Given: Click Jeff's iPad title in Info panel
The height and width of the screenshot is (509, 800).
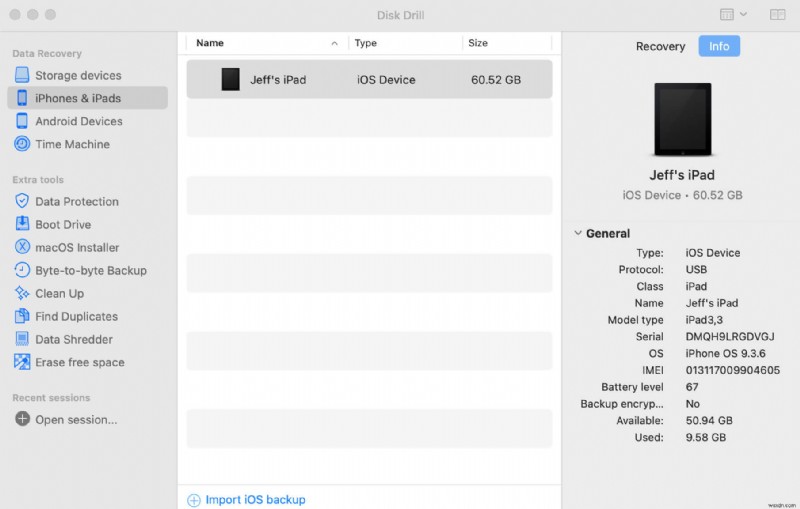Looking at the screenshot, I should (682, 175).
